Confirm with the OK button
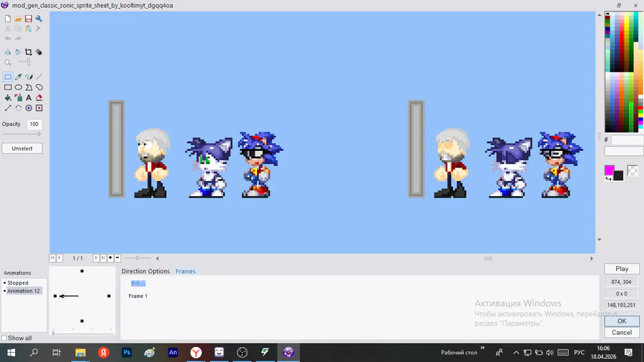Image resolution: width=644 pixels, height=362 pixels. pyautogui.click(x=622, y=321)
